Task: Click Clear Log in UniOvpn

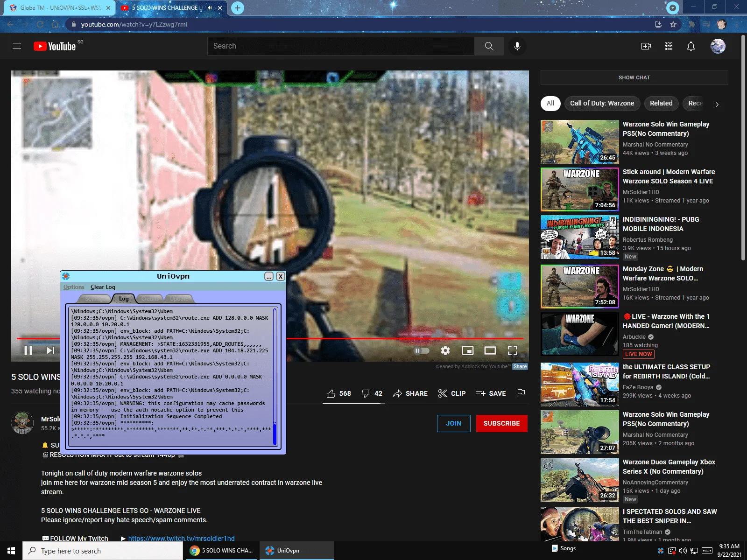Action: (103, 287)
